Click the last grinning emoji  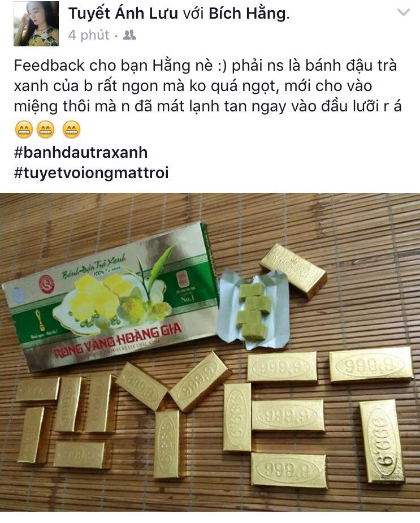[x=71, y=129]
